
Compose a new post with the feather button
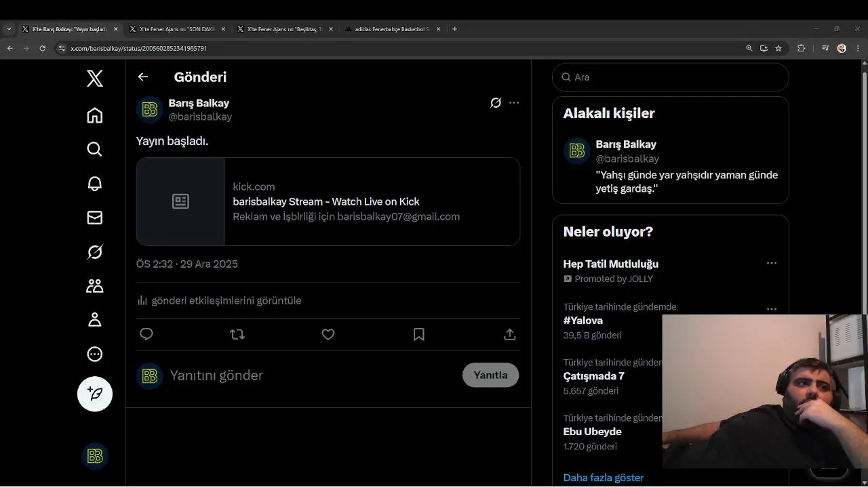(x=95, y=394)
